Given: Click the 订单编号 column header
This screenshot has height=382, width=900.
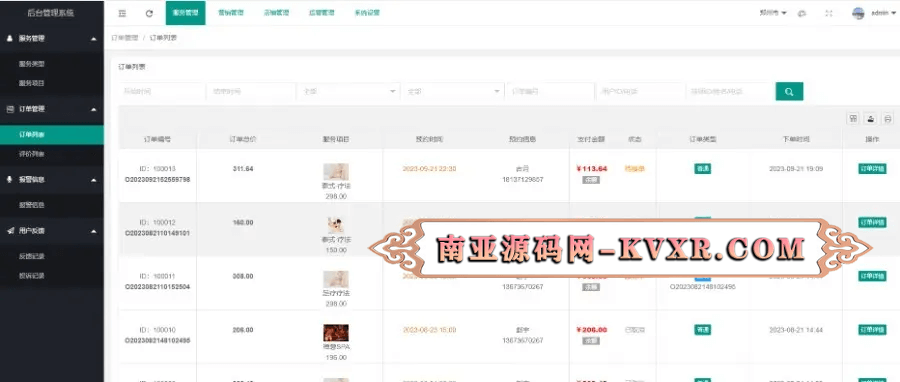Looking at the screenshot, I should 157,139.
